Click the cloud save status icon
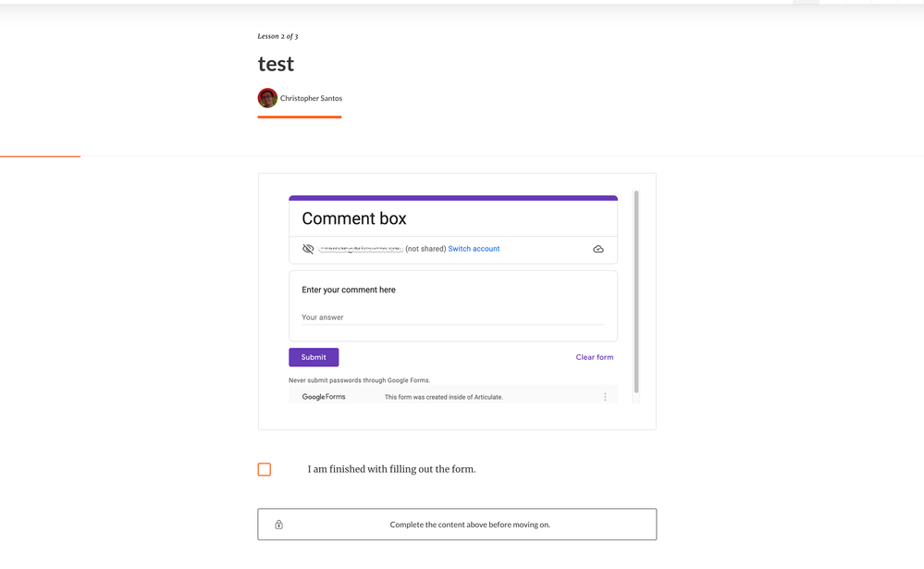The width and height of the screenshot is (924, 569). (598, 249)
